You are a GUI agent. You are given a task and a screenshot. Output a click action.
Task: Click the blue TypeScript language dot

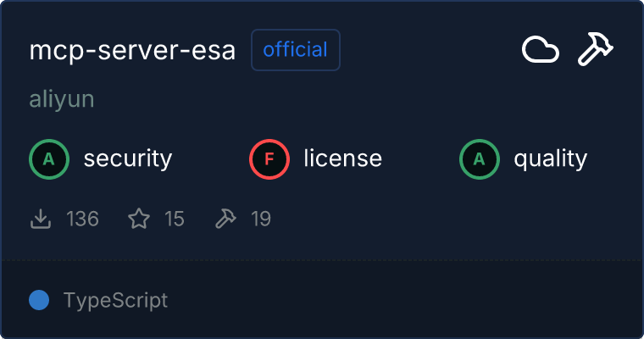38,300
